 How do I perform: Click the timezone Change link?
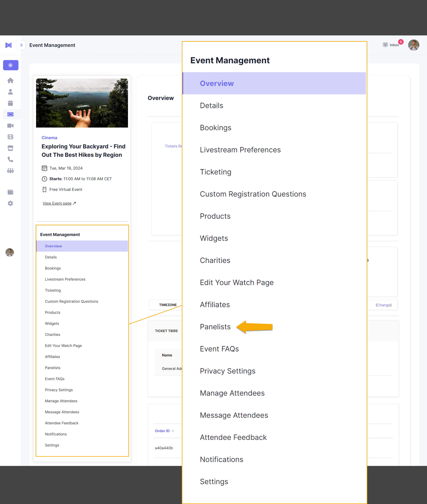pos(383,305)
